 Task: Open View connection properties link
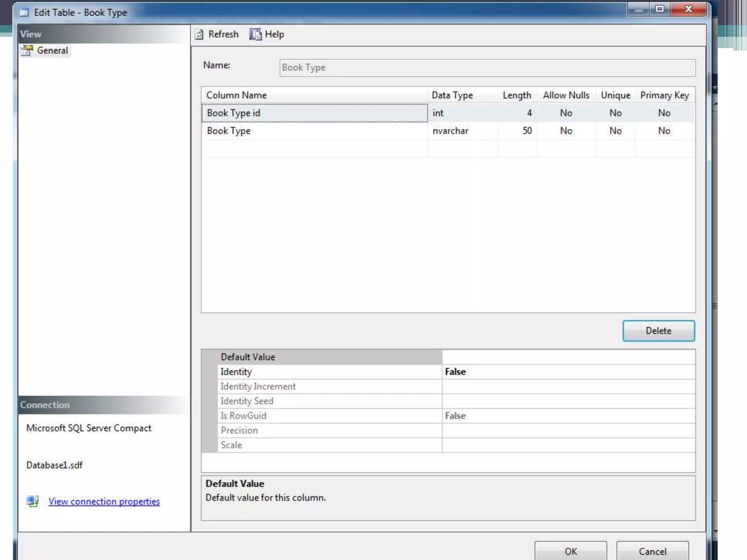click(x=104, y=502)
